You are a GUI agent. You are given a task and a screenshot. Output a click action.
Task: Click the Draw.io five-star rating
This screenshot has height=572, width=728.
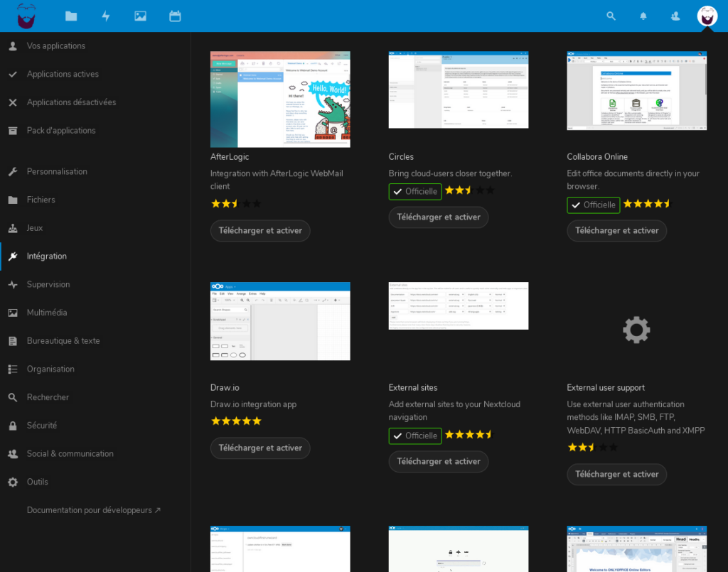pyautogui.click(x=236, y=421)
